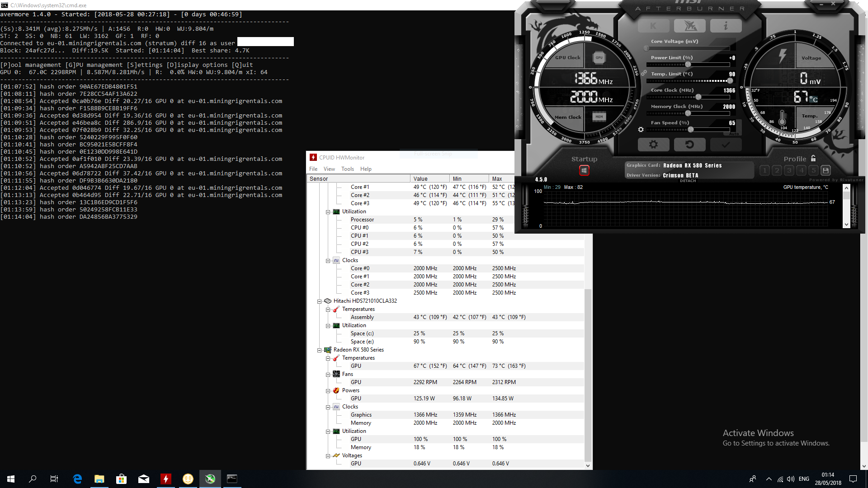Click the Value column header
Screen dimensions: 868x488
pos(430,178)
